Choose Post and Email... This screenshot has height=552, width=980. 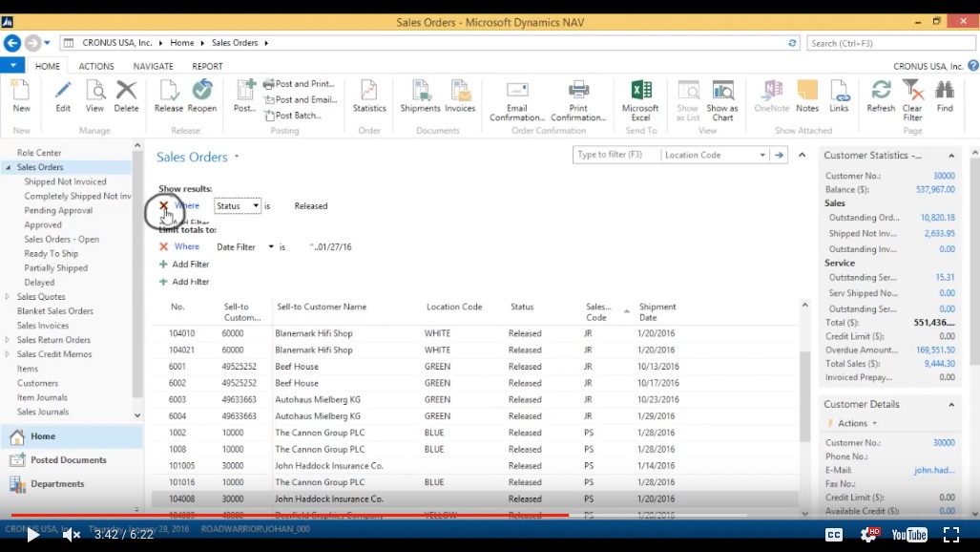(x=301, y=99)
